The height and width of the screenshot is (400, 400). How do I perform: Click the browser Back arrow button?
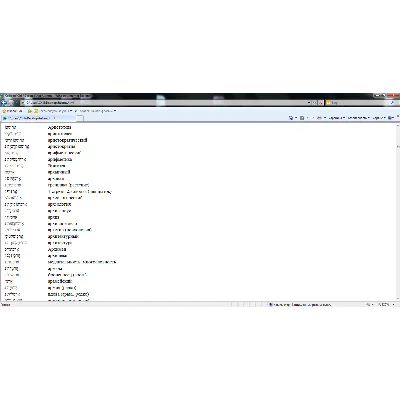[4, 102]
